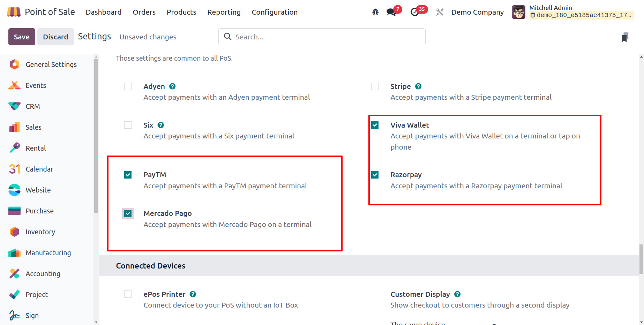Viewport: 644px width, 325px height.
Task: Select the Website app icon
Action: (14, 190)
